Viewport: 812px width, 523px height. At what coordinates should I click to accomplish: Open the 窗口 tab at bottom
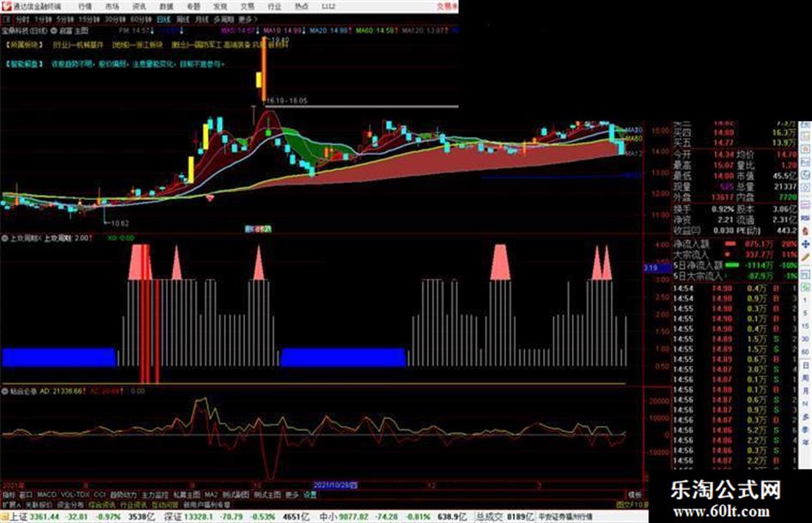pyautogui.click(x=26, y=495)
